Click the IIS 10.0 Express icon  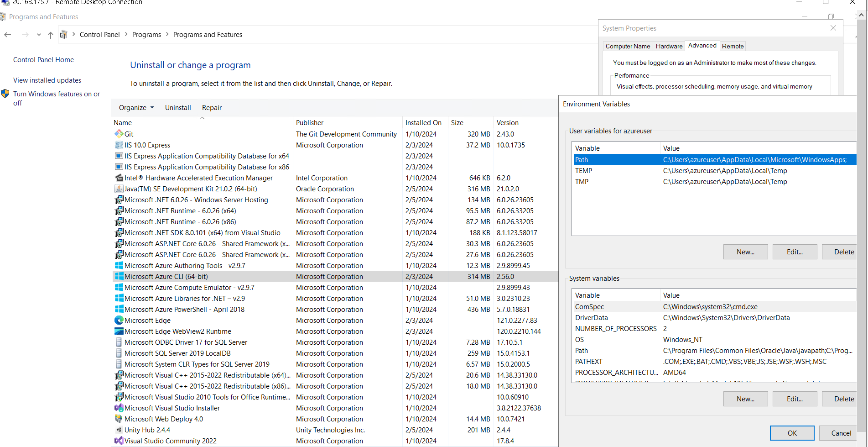[119, 145]
